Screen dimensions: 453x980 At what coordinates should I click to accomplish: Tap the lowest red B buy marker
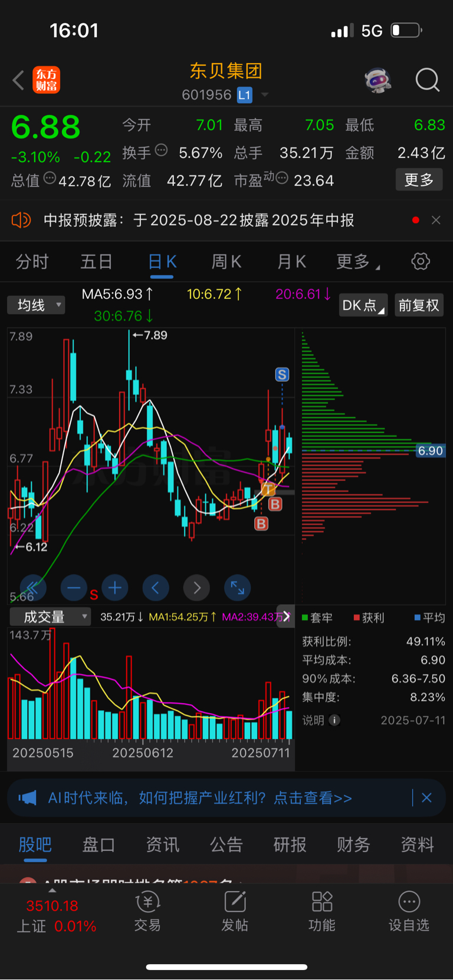(261, 523)
